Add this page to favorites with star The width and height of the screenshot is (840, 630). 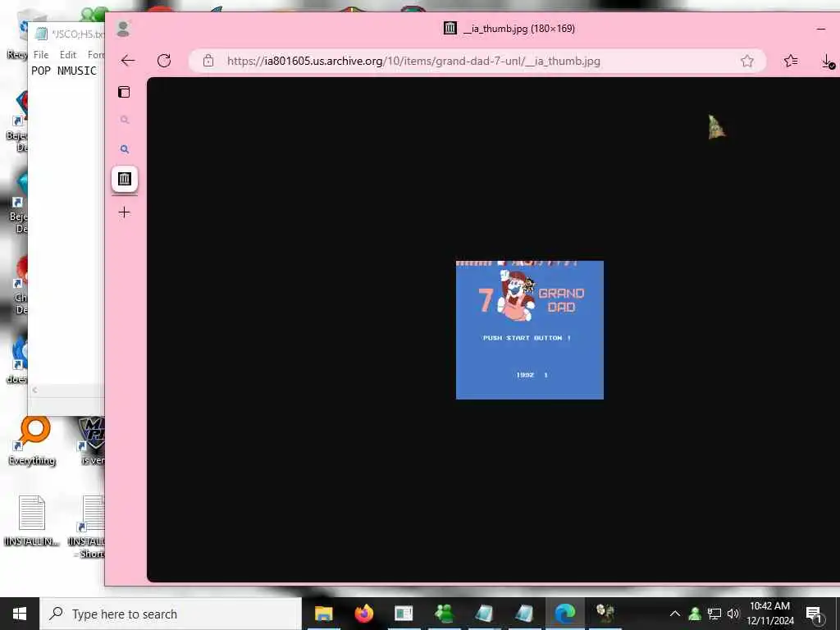point(747,61)
